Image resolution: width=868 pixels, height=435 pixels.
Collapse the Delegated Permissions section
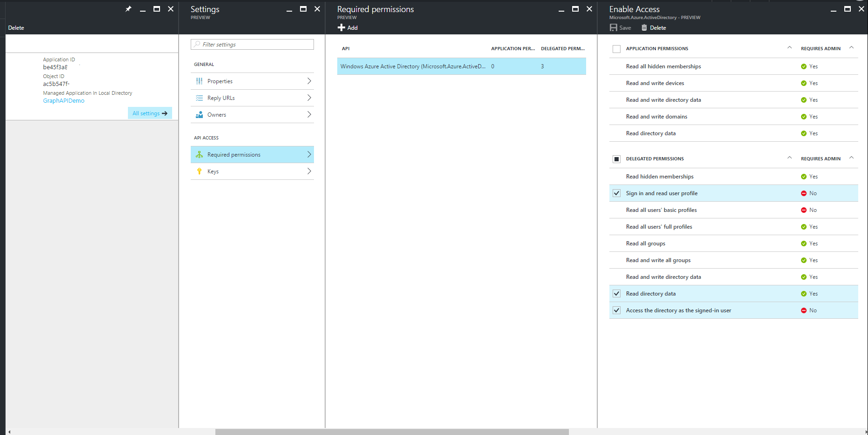789,157
